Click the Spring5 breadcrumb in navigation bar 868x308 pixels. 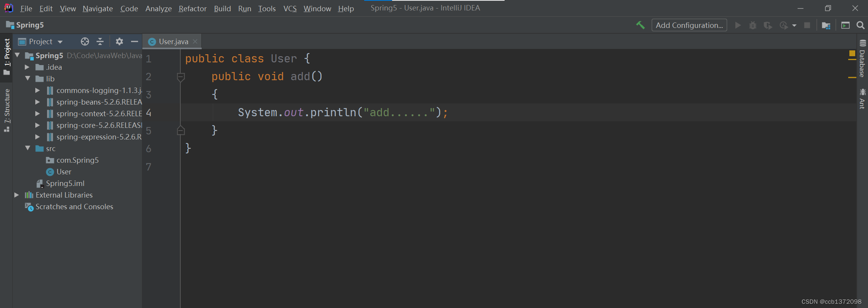click(x=25, y=25)
